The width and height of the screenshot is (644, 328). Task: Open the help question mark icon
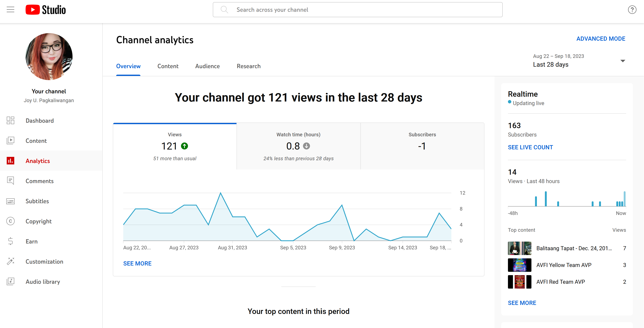632,10
